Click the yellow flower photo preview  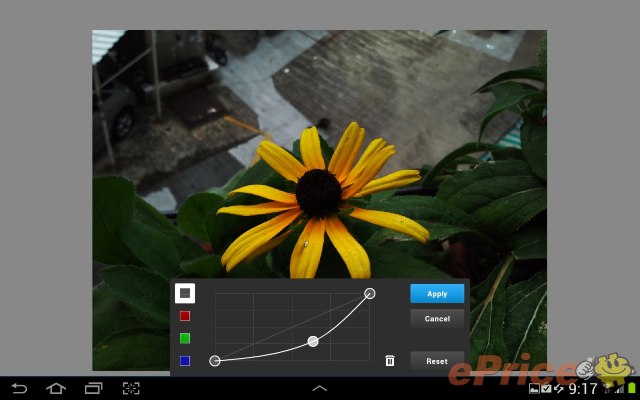[x=320, y=150]
